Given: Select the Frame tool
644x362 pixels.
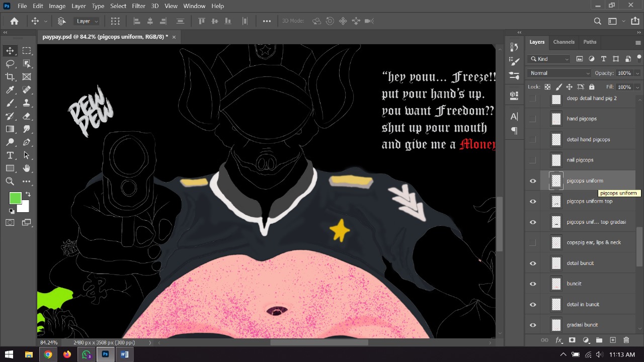Looking at the screenshot, I should pyautogui.click(x=27, y=76).
